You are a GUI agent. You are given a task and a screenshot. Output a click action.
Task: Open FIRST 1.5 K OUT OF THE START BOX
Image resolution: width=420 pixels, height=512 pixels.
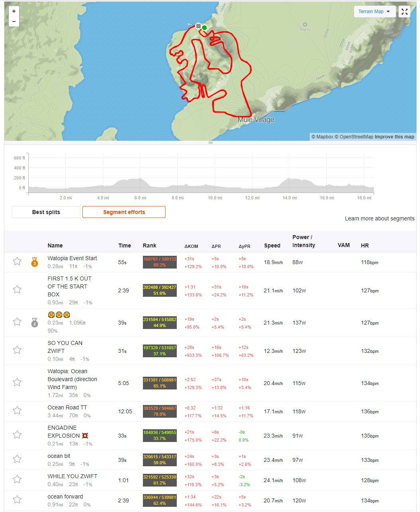pyautogui.click(x=69, y=286)
